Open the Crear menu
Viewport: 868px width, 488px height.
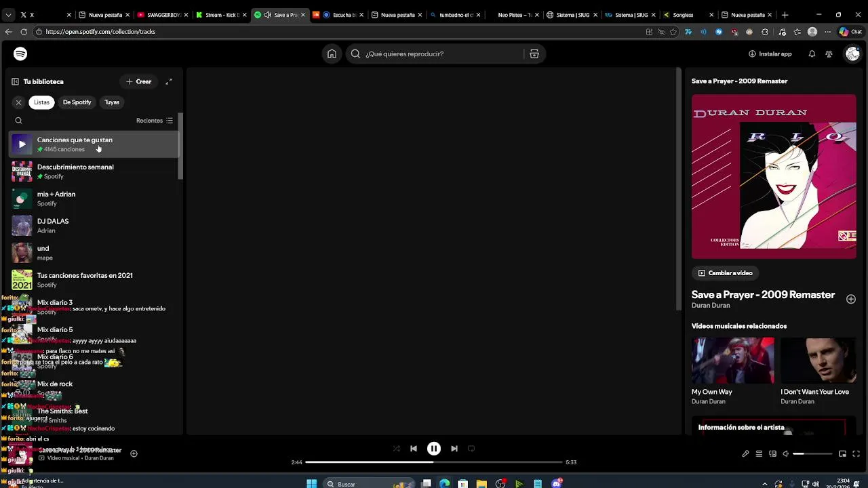pos(138,81)
